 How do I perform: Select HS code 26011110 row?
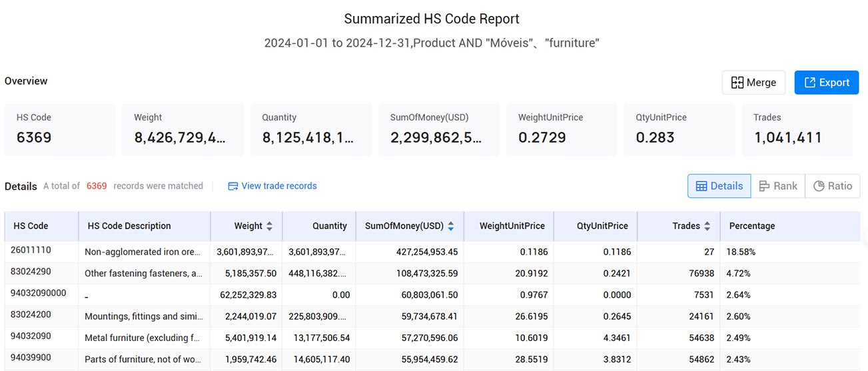(432, 252)
